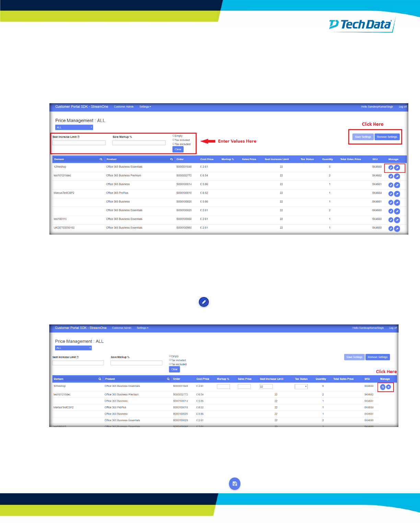Click Seat Increase Limit help icon, first screenshot
This screenshot has height=523, width=420.
[x=79, y=137]
